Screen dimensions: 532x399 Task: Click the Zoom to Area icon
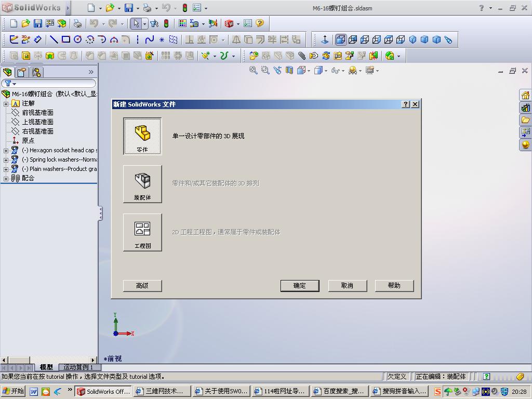click(x=265, y=70)
